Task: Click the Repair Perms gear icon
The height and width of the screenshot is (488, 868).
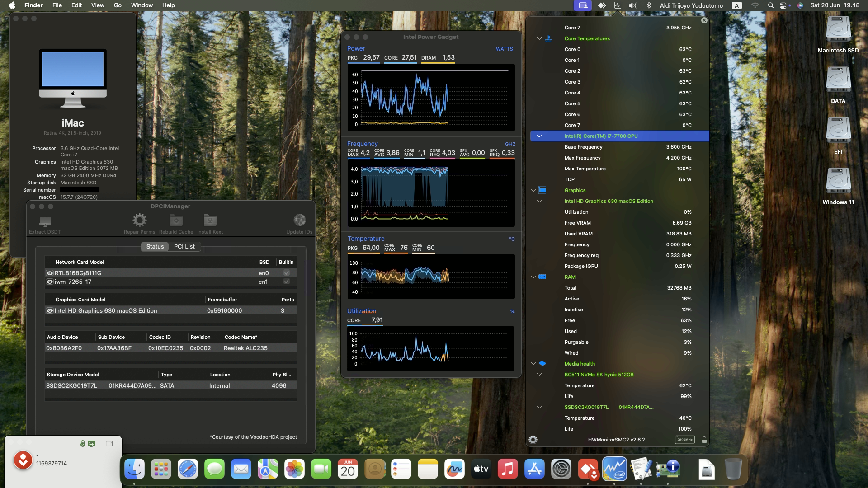Action: pos(139,220)
